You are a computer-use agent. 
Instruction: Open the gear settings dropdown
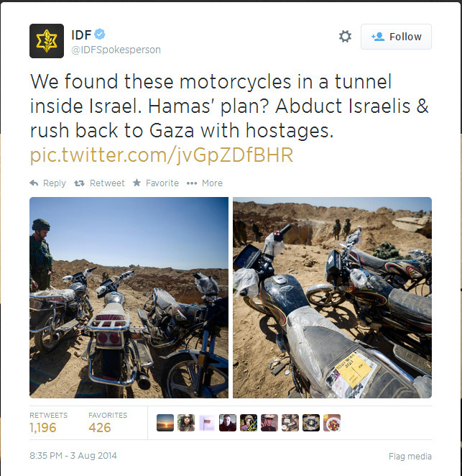345,37
